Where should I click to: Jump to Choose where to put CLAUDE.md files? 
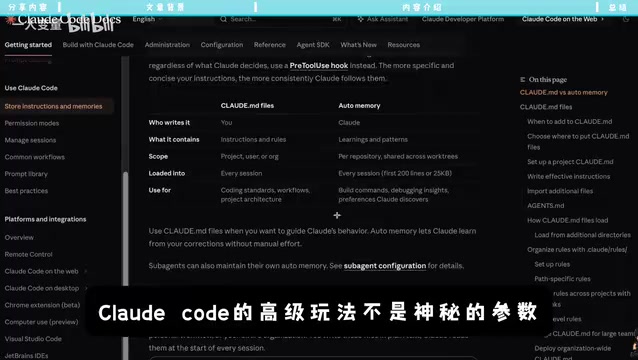click(x=578, y=142)
